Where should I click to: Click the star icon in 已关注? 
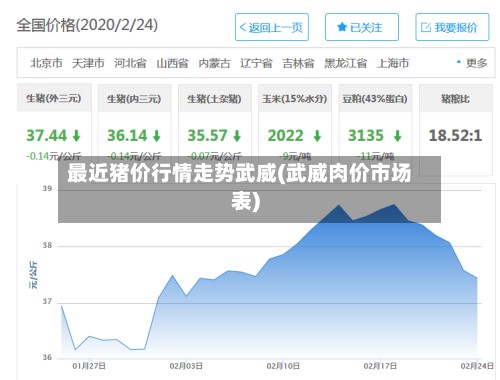point(342,27)
